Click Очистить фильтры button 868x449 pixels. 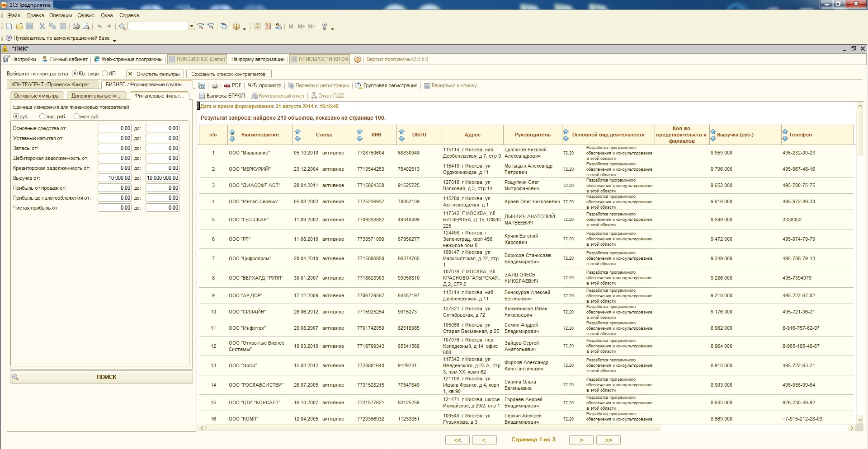point(155,74)
